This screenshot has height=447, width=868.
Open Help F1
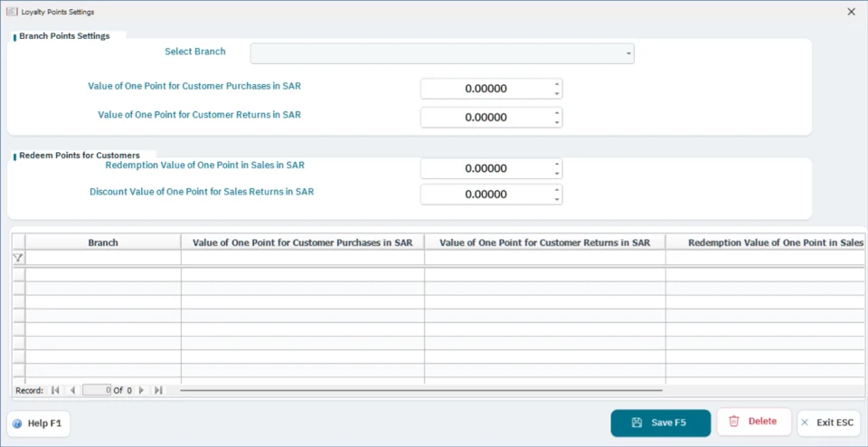coord(38,423)
